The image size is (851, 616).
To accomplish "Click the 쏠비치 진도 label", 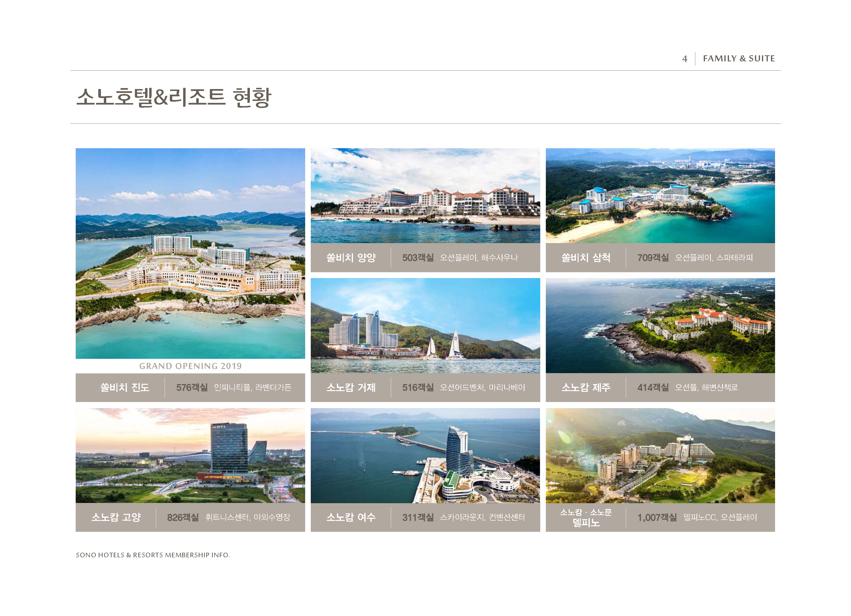I will [125, 387].
